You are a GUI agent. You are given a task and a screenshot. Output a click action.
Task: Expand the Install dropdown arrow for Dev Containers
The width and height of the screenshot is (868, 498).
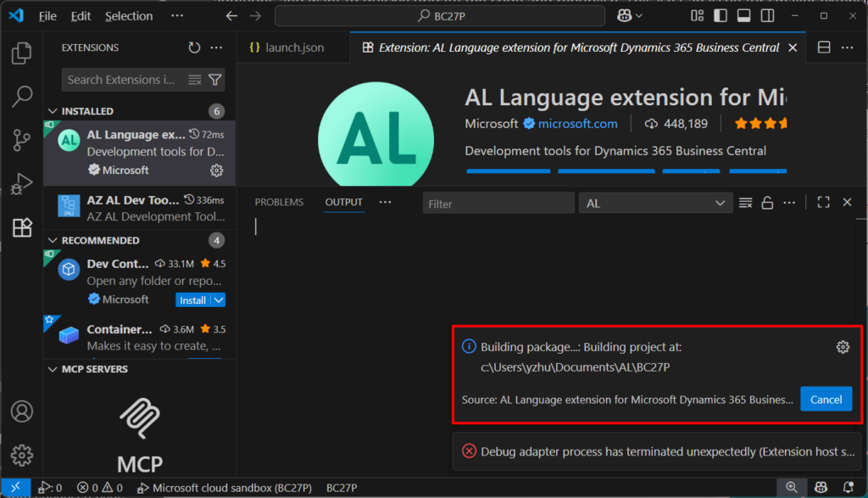pyautogui.click(x=219, y=300)
